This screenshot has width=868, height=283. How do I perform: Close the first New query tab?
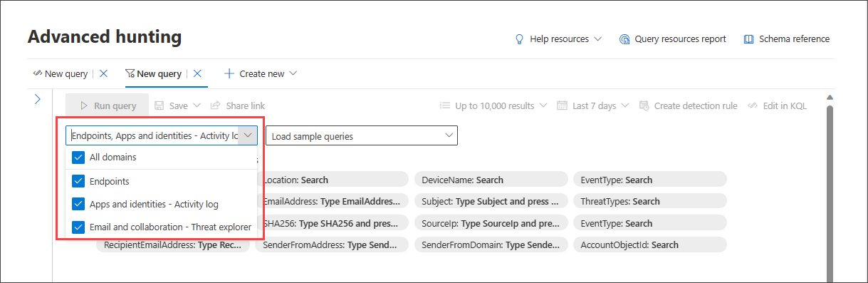[x=103, y=73]
